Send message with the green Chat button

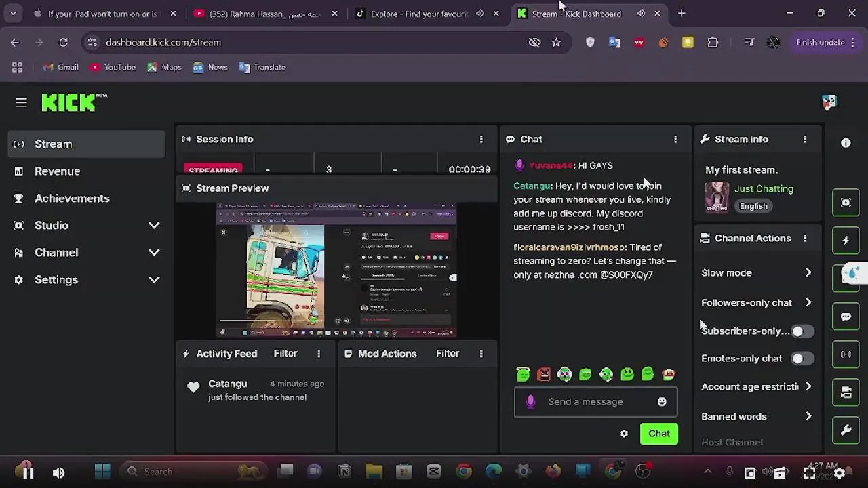tap(659, 434)
